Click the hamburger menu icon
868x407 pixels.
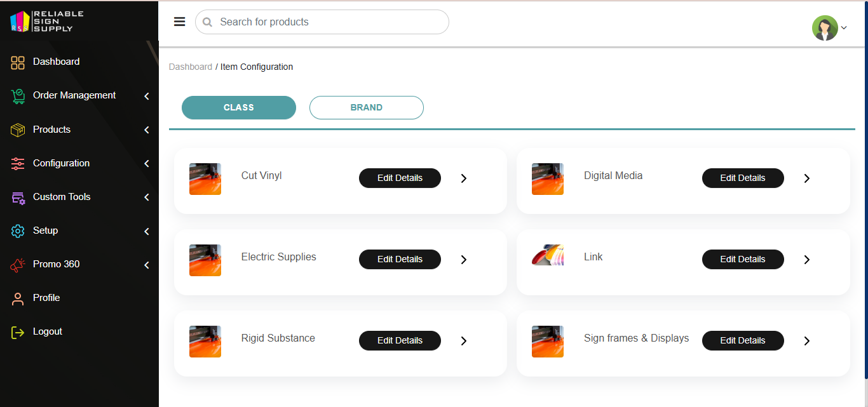[x=180, y=22]
